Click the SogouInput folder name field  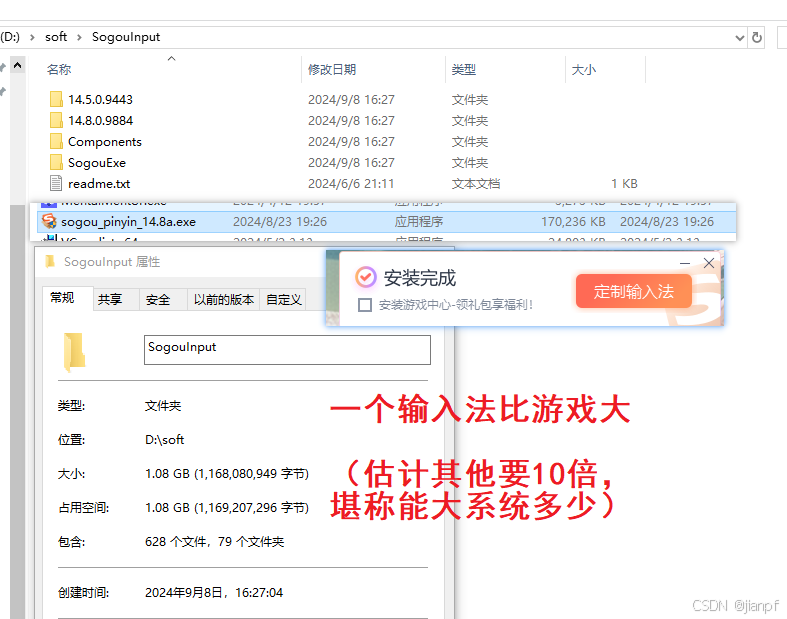pyautogui.click(x=287, y=350)
